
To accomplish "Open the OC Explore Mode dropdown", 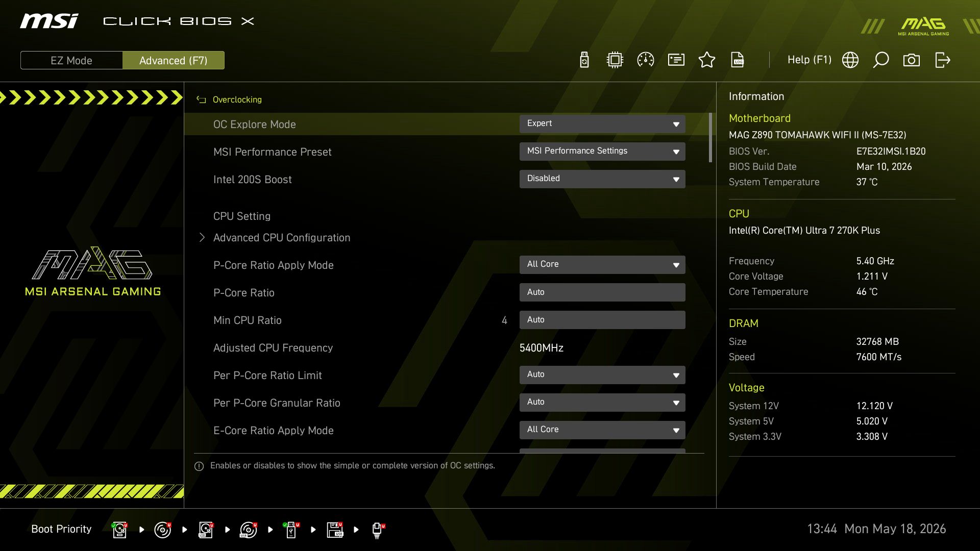I will (x=602, y=124).
